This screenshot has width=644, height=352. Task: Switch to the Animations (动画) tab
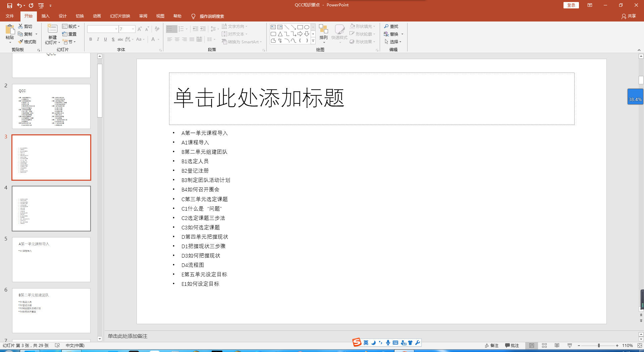97,16
